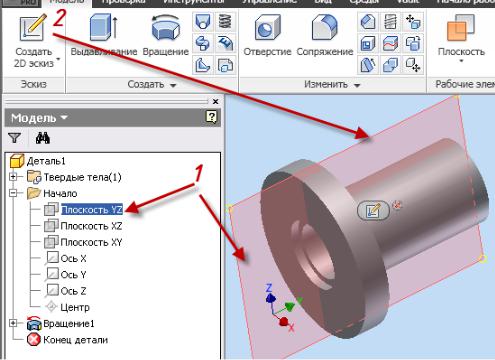Open browser help question-mark icon
Image resolution: width=495 pixels, height=360 pixels.
click(211, 117)
